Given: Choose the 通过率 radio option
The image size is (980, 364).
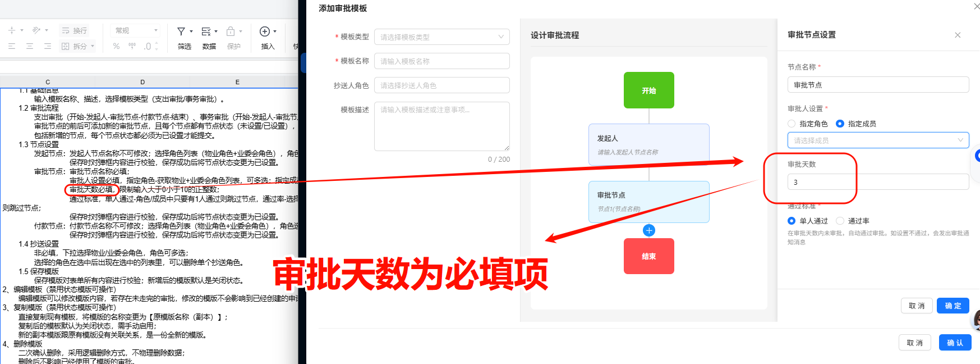Looking at the screenshot, I should (853, 221).
